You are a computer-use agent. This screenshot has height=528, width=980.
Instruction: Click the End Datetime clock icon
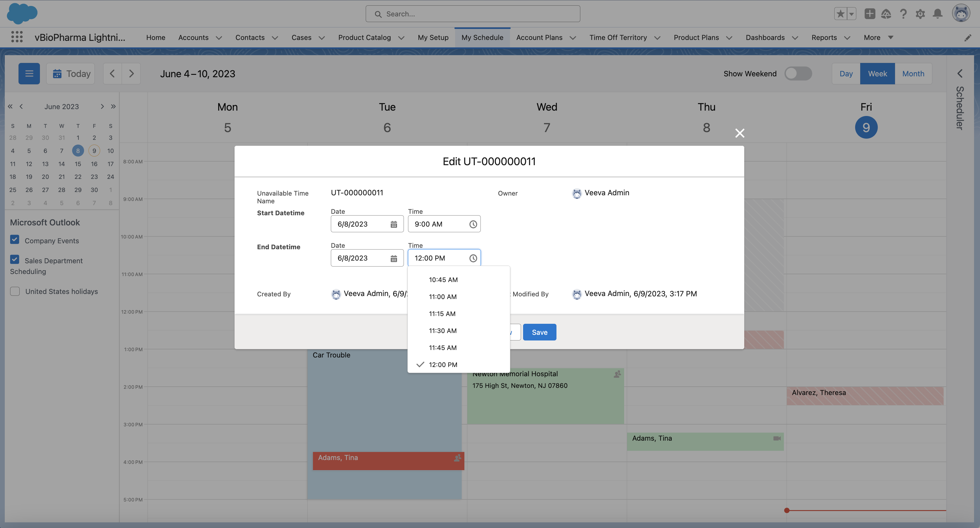click(x=473, y=258)
